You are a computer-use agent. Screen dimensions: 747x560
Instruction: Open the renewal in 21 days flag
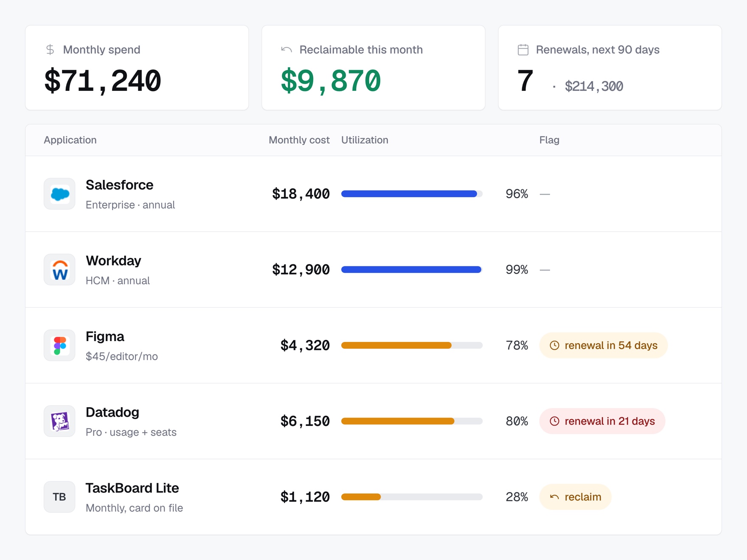click(x=602, y=421)
